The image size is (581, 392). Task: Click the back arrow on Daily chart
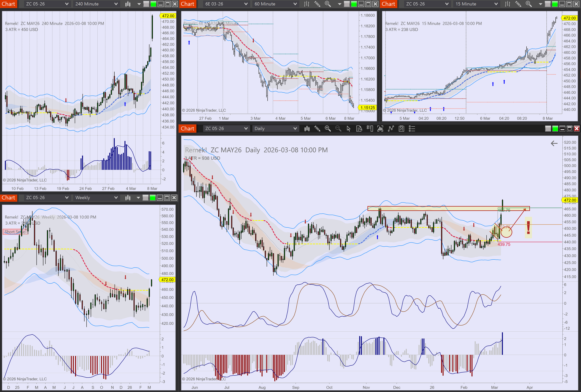pyautogui.click(x=554, y=144)
